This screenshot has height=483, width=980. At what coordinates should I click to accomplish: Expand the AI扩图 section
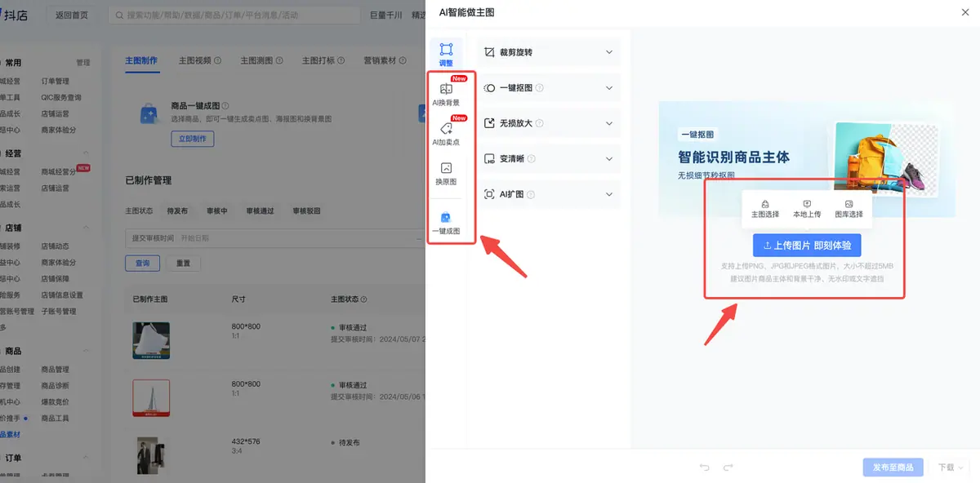pos(609,194)
